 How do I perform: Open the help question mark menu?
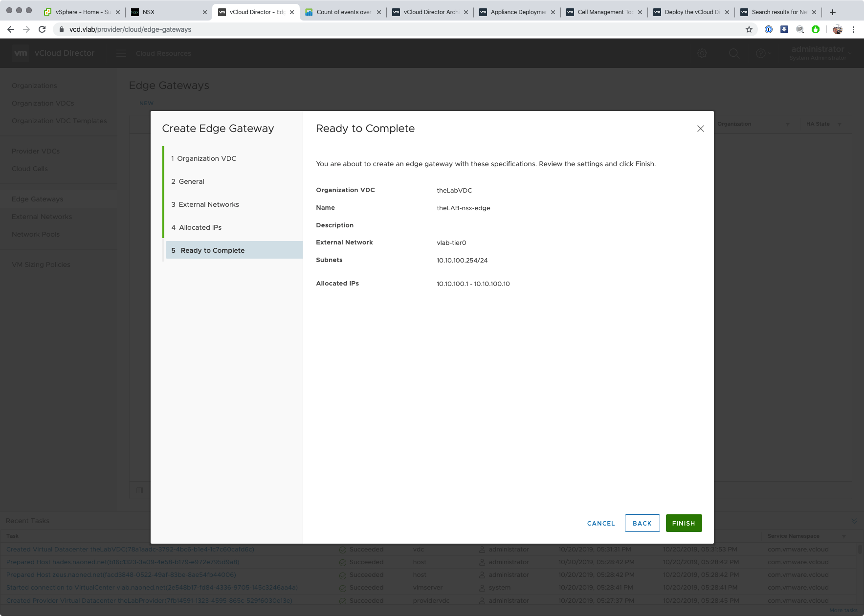(x=763, y=53)
